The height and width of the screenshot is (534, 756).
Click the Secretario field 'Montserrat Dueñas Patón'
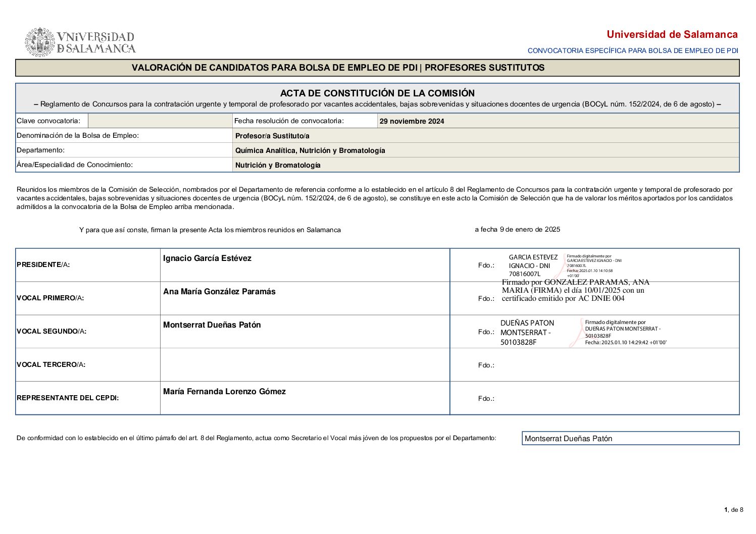click(x=630, y=438)
